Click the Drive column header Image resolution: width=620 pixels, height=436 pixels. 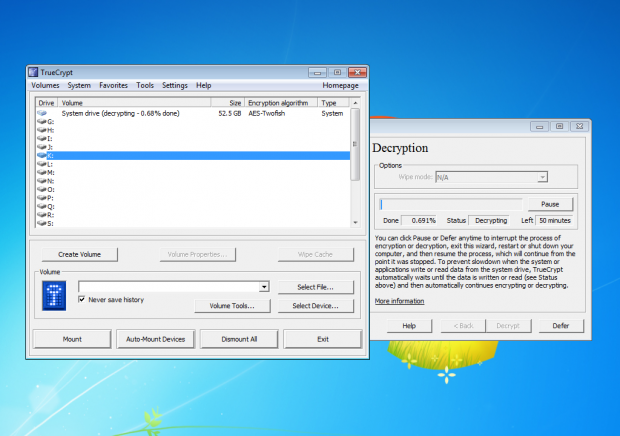pos(46,103)
